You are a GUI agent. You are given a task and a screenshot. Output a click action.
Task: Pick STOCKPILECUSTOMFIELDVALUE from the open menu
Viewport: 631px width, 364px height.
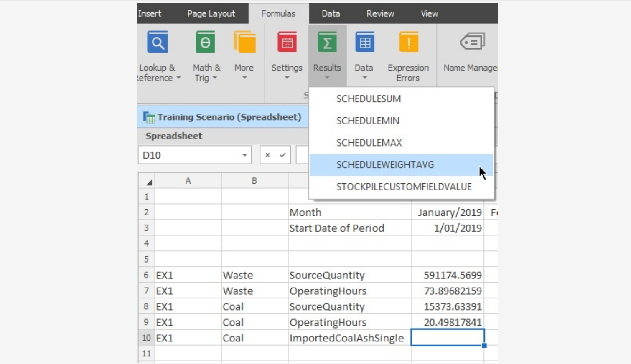404,187
